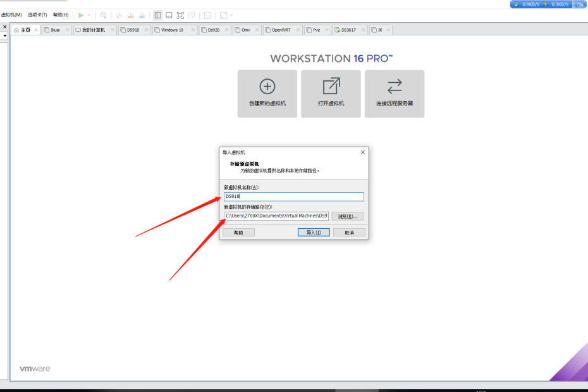
Task: Click the 取消 button
Action: 349,233
